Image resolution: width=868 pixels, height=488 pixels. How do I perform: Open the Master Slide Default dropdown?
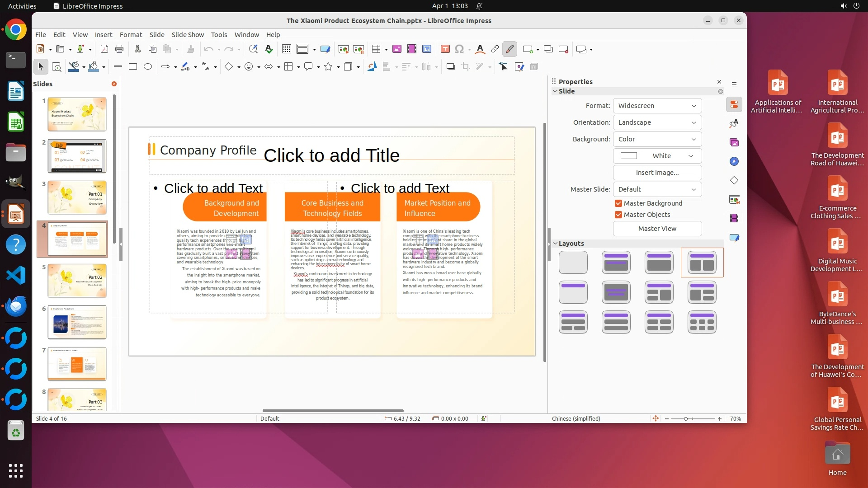[657, 189]
